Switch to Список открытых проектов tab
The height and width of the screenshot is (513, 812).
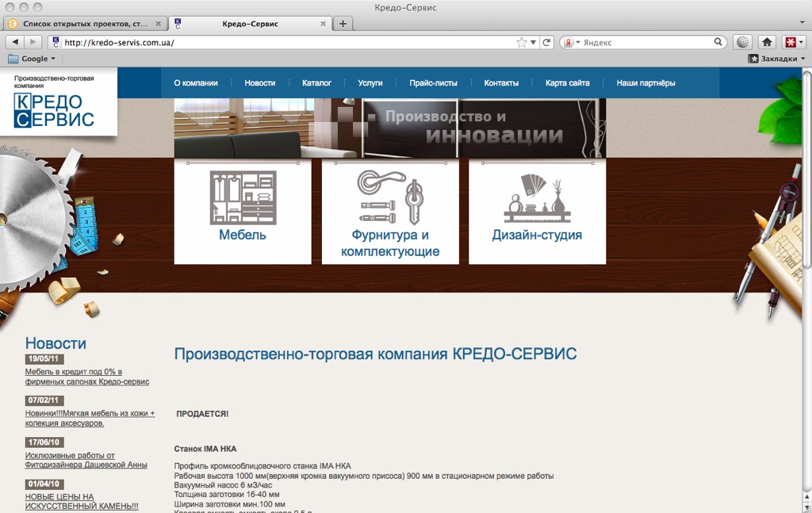pos(84,24)
